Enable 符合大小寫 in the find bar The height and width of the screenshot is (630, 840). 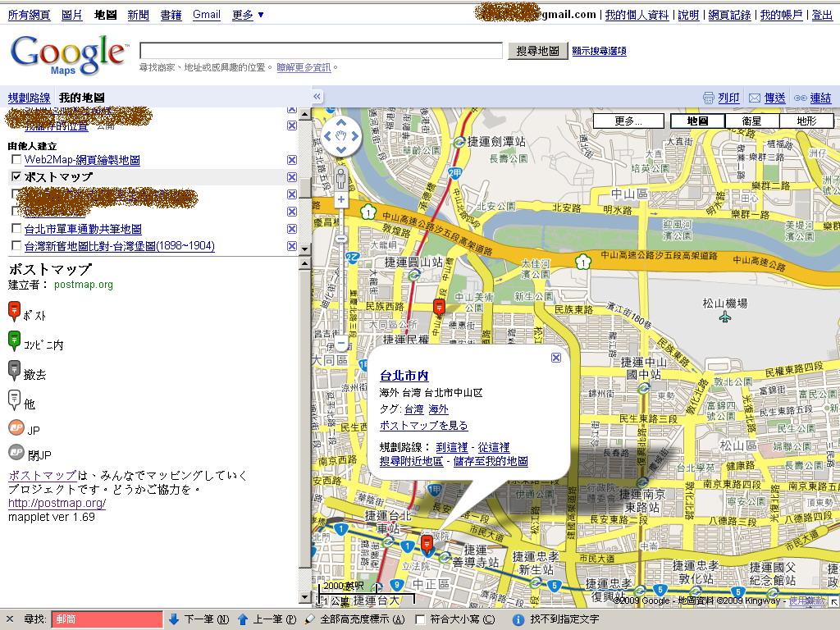coord(421,620)
